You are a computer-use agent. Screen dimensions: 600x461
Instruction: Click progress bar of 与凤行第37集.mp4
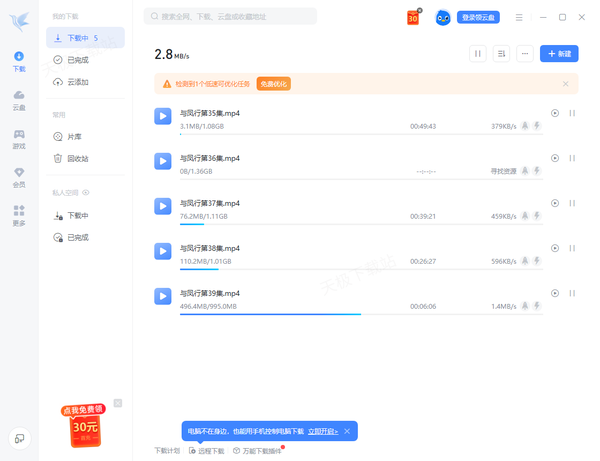[x=361, y=224]
